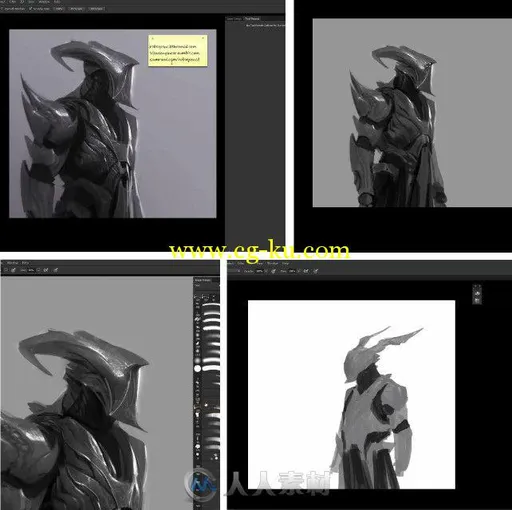The image size is (512, 510).
Task: Open the Flow slider dropdown arrow in the bottom-left options bar
Action: click(39, 270)
